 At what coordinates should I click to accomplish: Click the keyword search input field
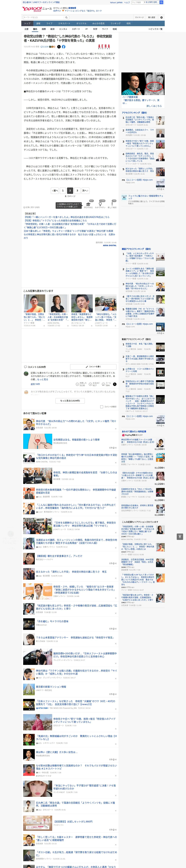(44, 18)
